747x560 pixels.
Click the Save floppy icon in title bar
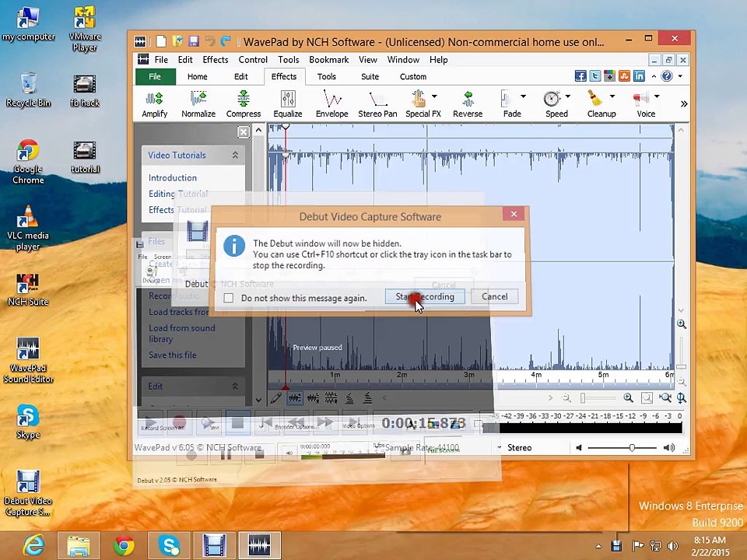pyautogui.click(x=194, y=41)
